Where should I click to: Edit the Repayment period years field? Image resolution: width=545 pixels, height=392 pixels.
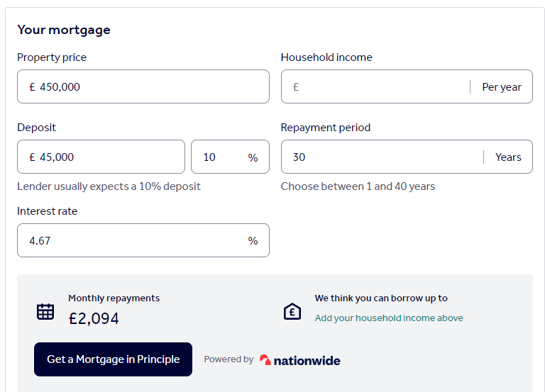(x=380, y=157)
